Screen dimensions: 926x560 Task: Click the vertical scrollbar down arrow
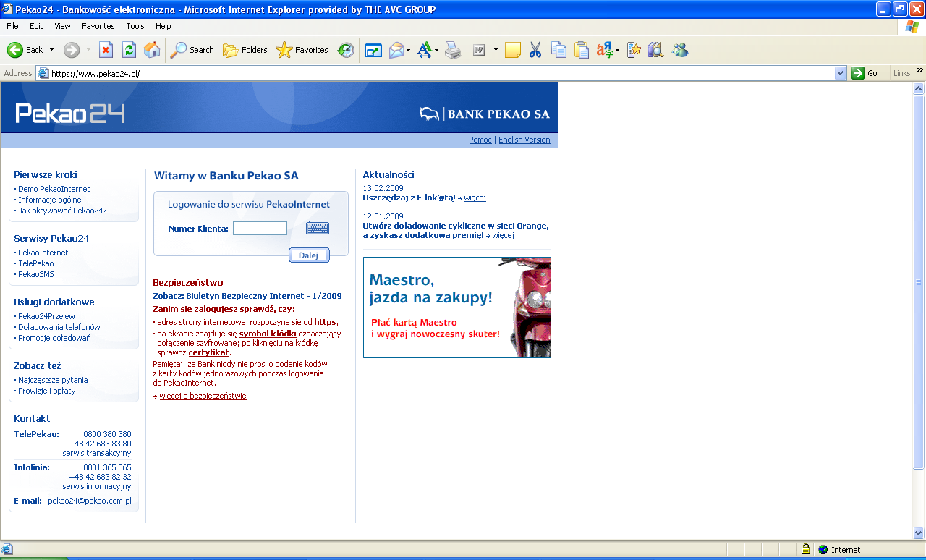(919, 533)
